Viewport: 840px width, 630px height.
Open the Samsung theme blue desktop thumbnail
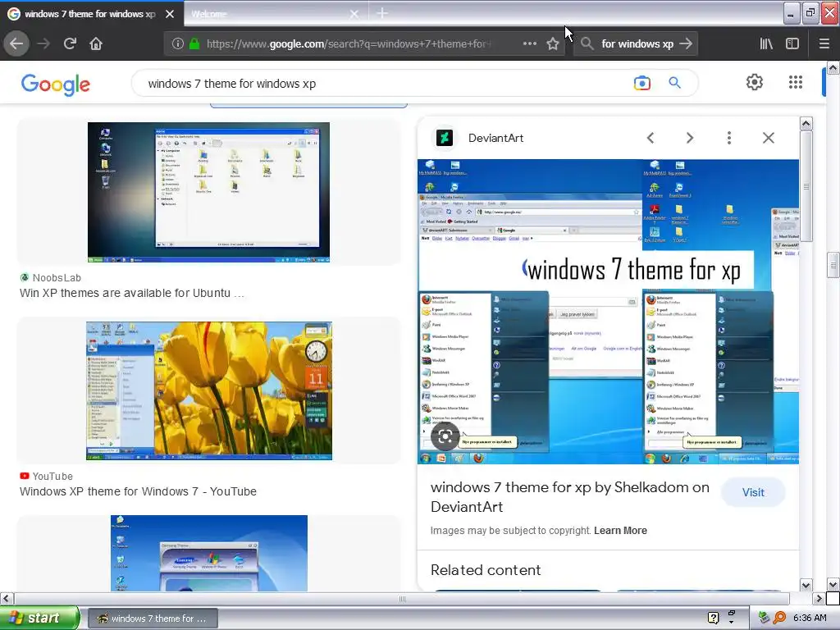(209, 554)
